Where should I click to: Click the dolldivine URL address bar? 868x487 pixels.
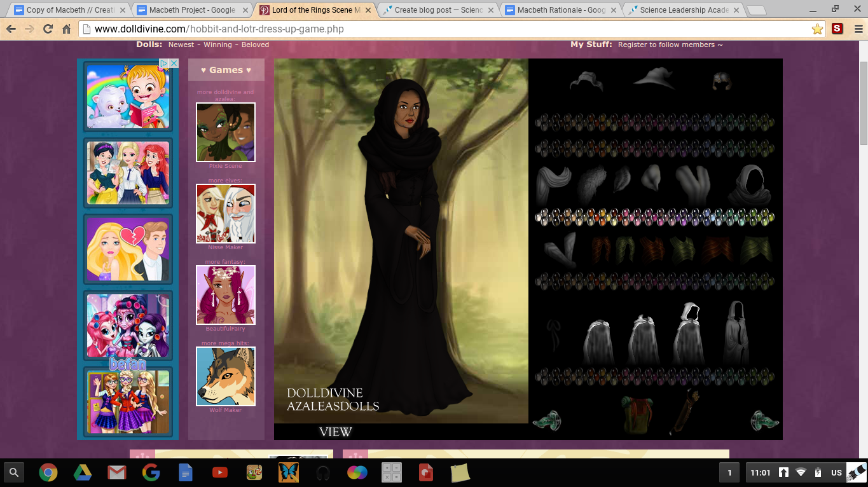click(445, 29)
